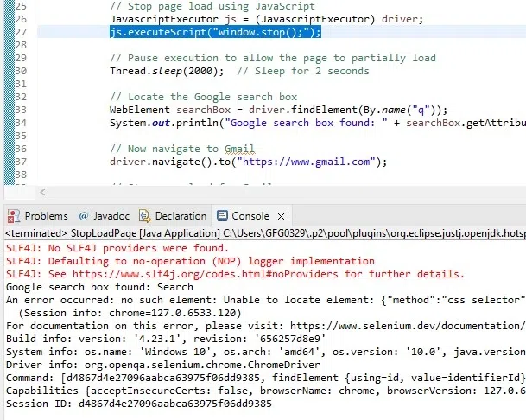Click the highlighted js.executeScript line

click(215, 32)
